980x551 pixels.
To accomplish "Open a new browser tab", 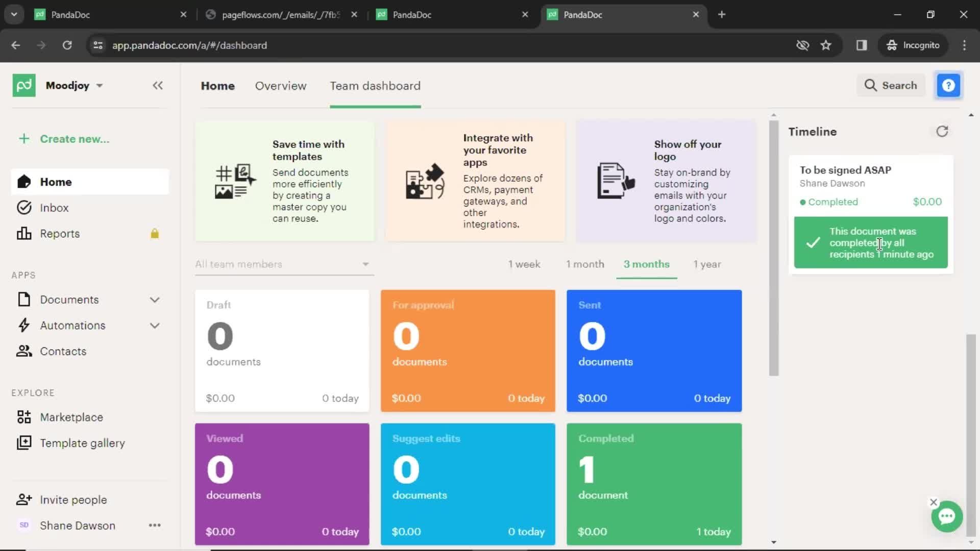I will click(722, 14).
